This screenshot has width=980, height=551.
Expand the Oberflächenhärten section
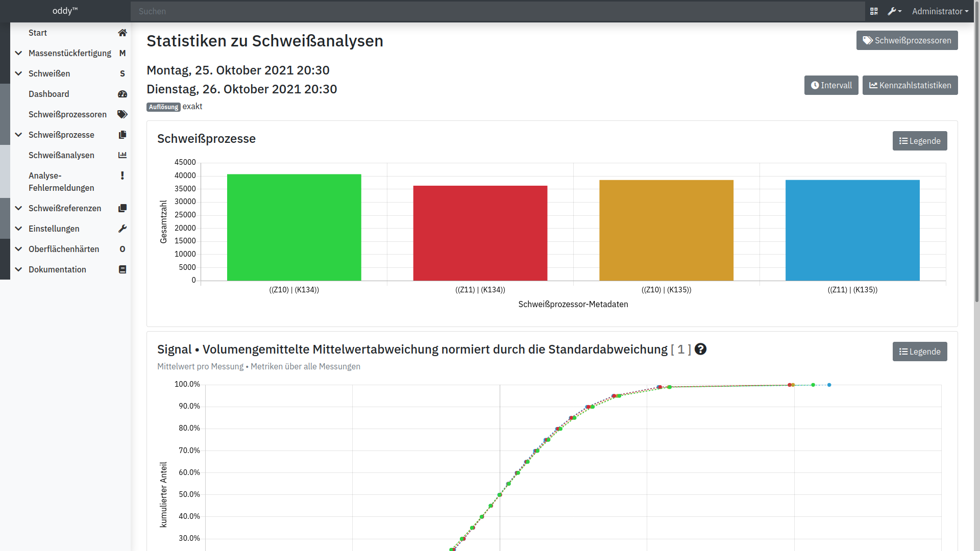(x=18, y=249)
